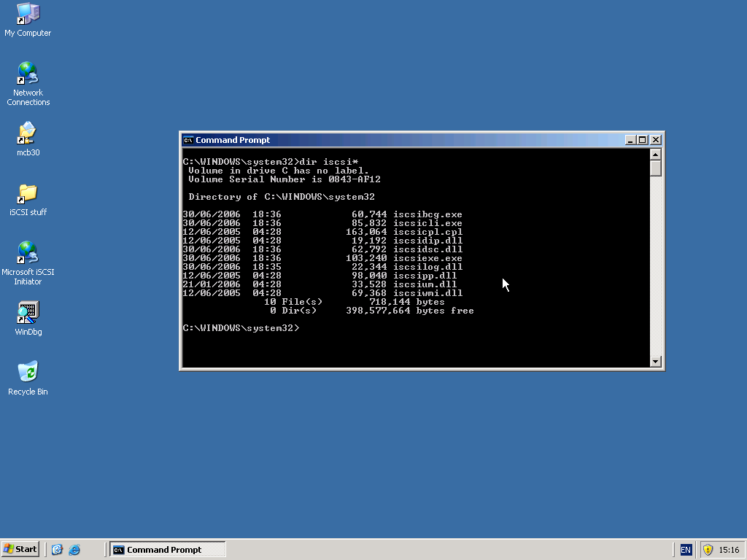The image size is (747, 560).
Task: Select the Network Connections desktop shortcut
Action: pos(28,84)
